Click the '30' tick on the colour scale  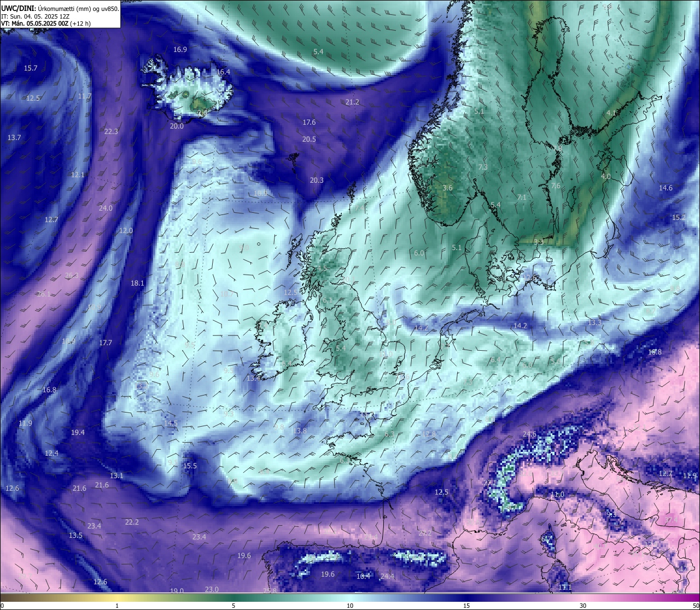583,606
